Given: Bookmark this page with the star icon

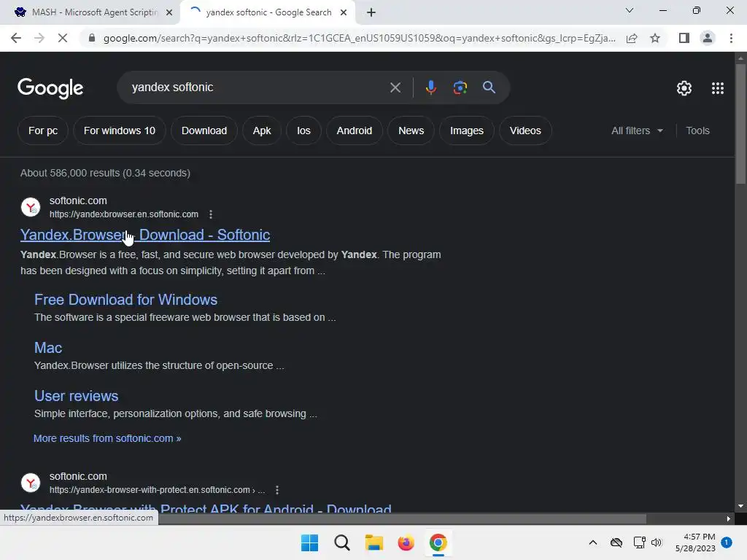Looking at the screenshot, I should [655, 38].
